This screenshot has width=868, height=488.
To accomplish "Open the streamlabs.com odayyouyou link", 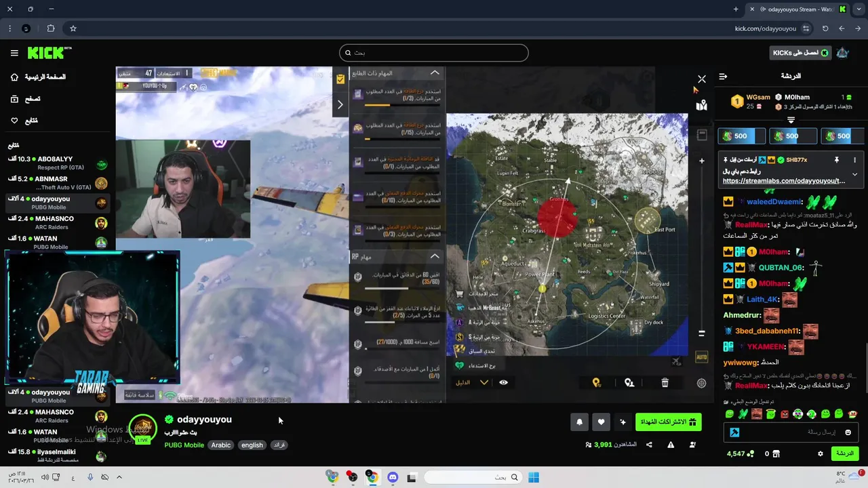I will [784, 181].
